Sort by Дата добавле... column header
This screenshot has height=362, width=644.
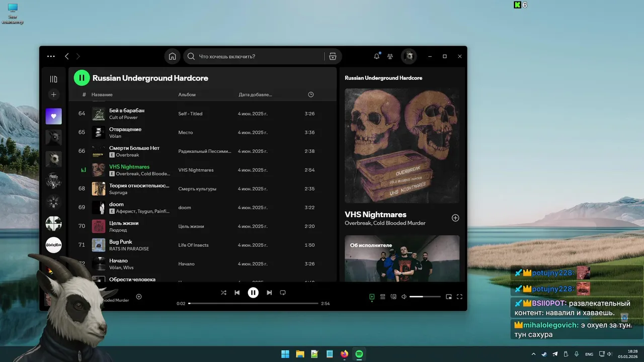(x=255, y=95)
